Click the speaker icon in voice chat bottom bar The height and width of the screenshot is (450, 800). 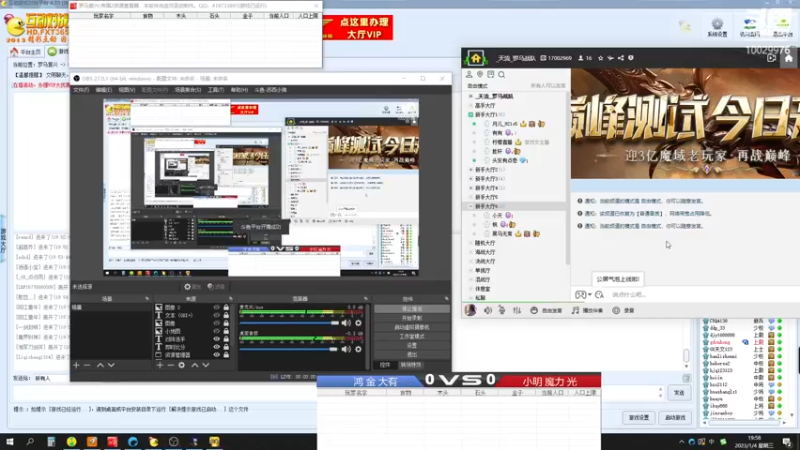click(488, 310)
